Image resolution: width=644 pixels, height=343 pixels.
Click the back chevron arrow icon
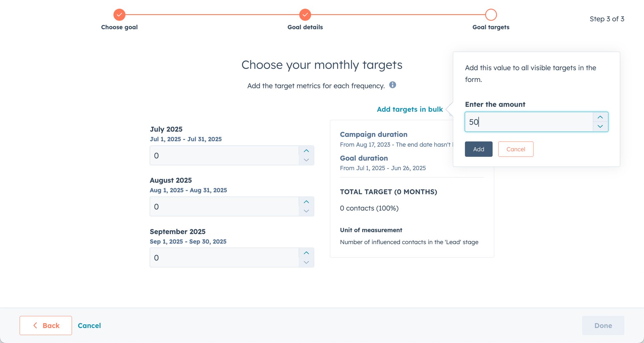click(36, 325)
